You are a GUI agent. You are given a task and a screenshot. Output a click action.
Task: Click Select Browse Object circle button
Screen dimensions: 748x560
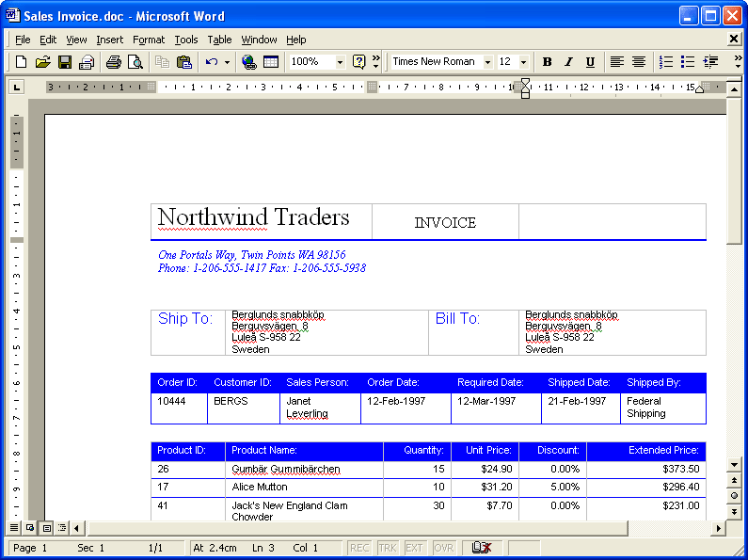click(734, 496)
